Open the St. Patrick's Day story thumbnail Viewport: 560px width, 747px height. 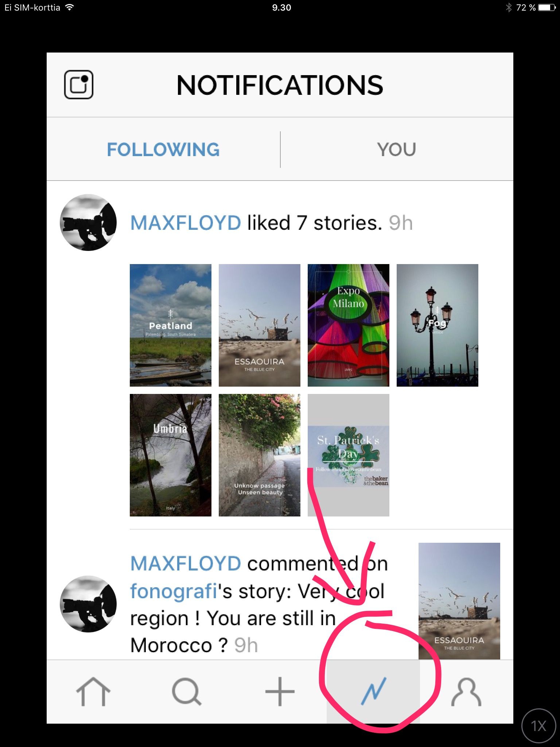click(x=349, y=455)
